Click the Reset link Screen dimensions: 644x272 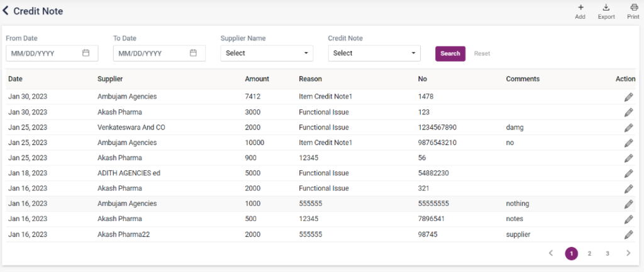pyautogui.click(x=482, y=53)
